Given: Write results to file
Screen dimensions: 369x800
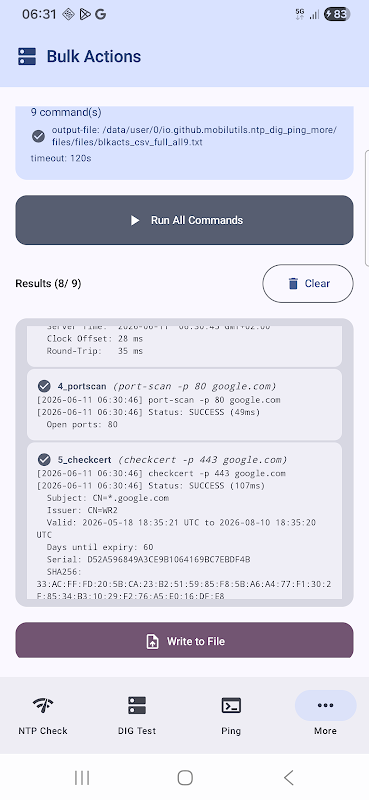Looking at the screenshot, I should (x=184, y=640).
